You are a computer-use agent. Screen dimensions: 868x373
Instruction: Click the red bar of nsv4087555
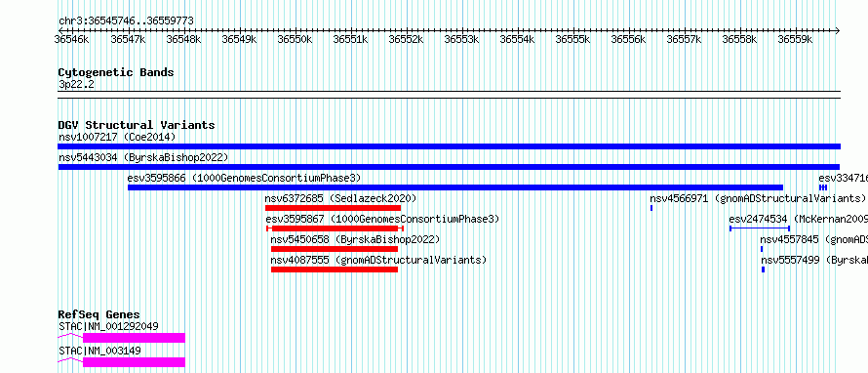pos(335,269)
